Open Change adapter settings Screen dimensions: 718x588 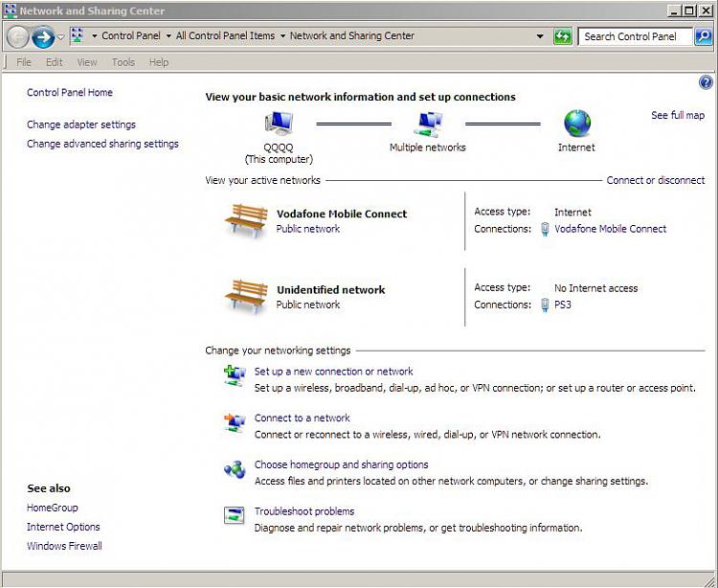(x=81, y=124)
